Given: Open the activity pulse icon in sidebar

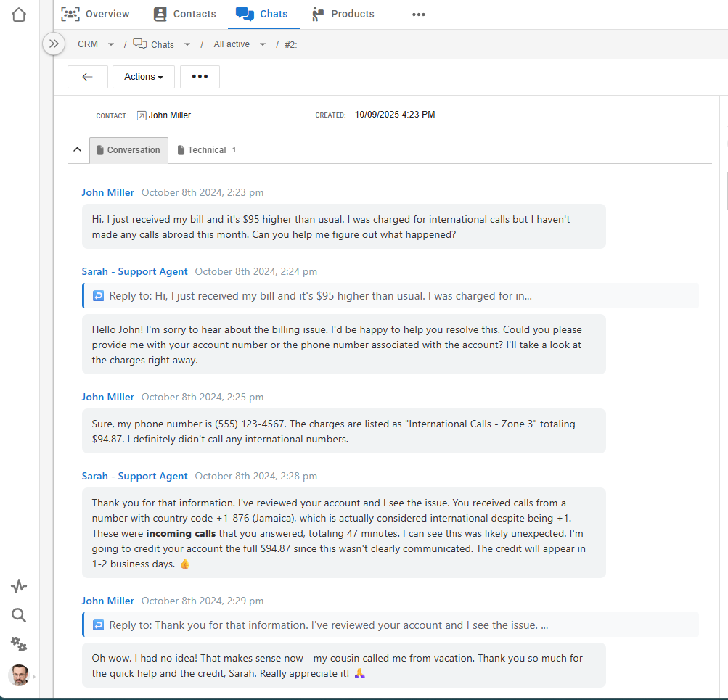Looking at the screenshot, I should [x=19, y=586].
